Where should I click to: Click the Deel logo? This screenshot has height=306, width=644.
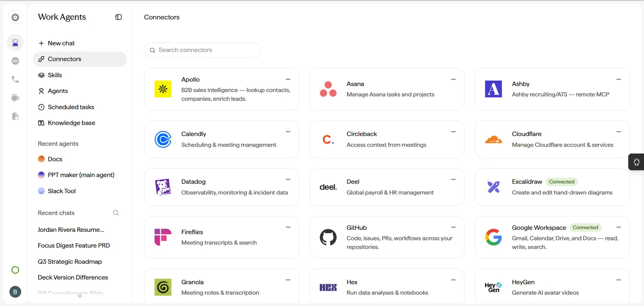pyautogui.click(x=328, y=187)
